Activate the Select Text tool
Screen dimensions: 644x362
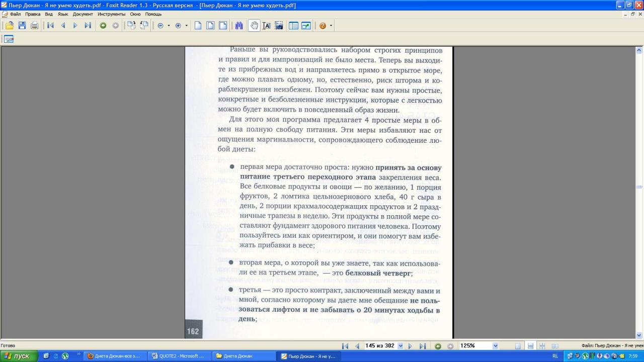click(267, 26)
